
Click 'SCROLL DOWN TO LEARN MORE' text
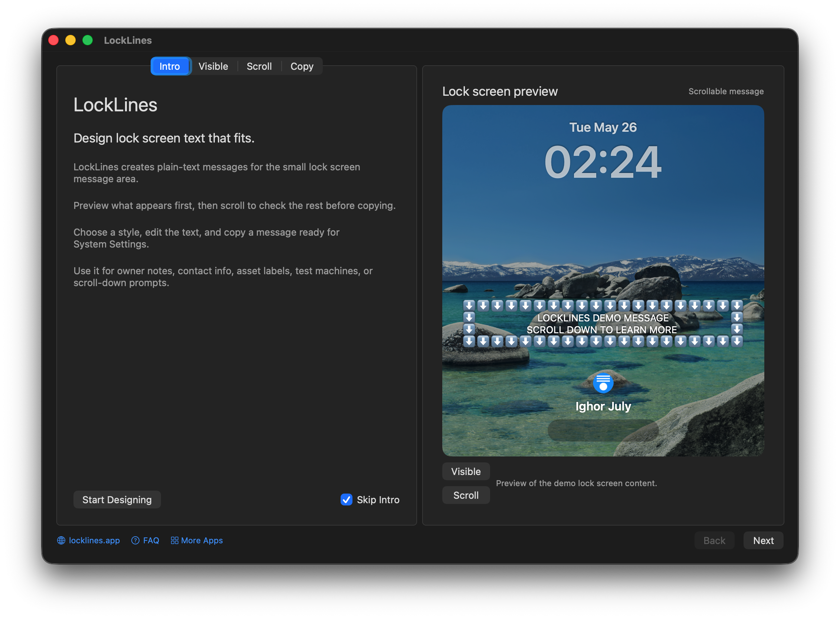pyautogui.click(x=602, y=330)
